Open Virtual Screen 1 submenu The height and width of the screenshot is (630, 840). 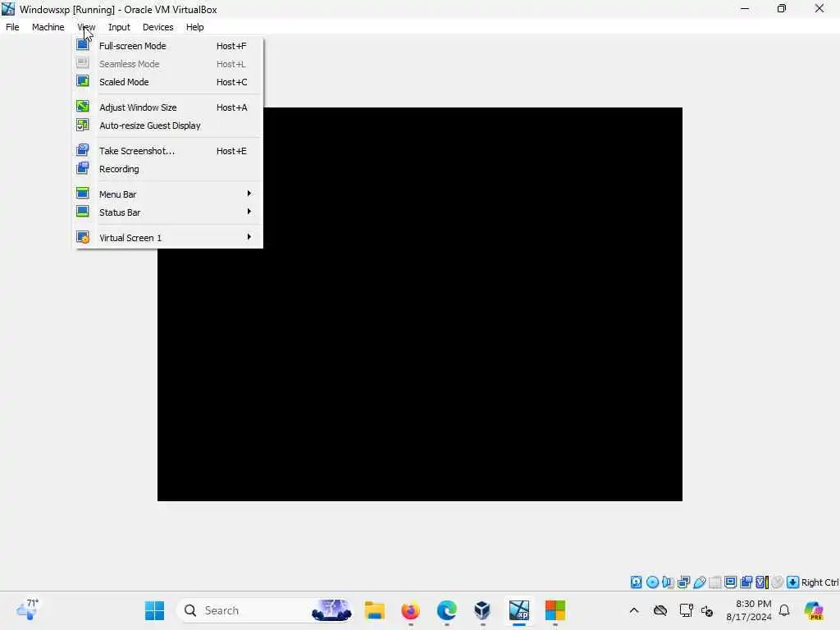(x=167, y=238)
